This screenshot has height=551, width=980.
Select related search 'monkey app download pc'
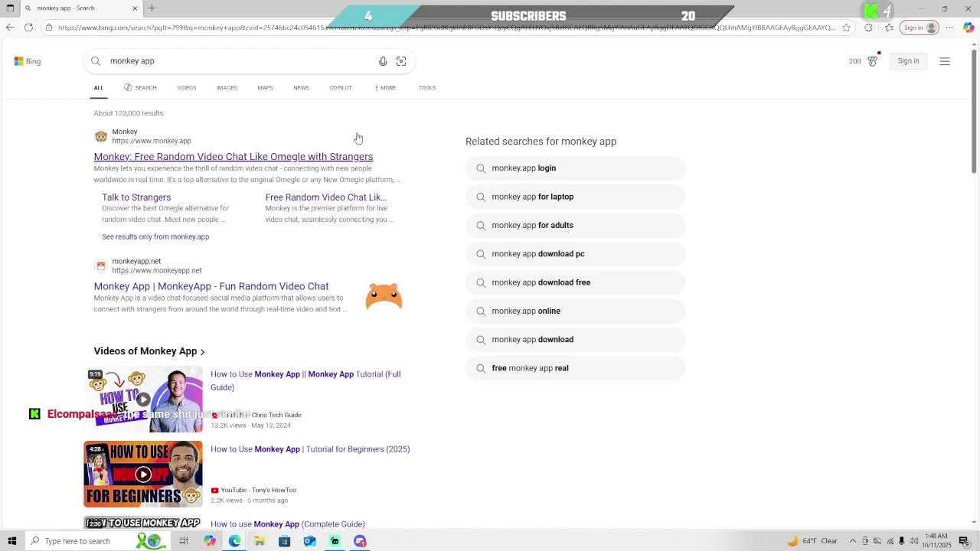point(576,254)
